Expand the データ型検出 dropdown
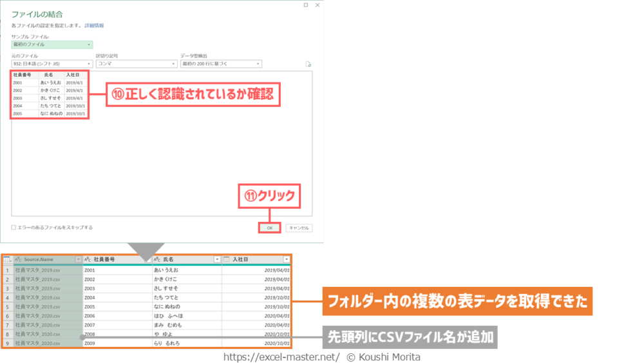 (x=221, y=64)
